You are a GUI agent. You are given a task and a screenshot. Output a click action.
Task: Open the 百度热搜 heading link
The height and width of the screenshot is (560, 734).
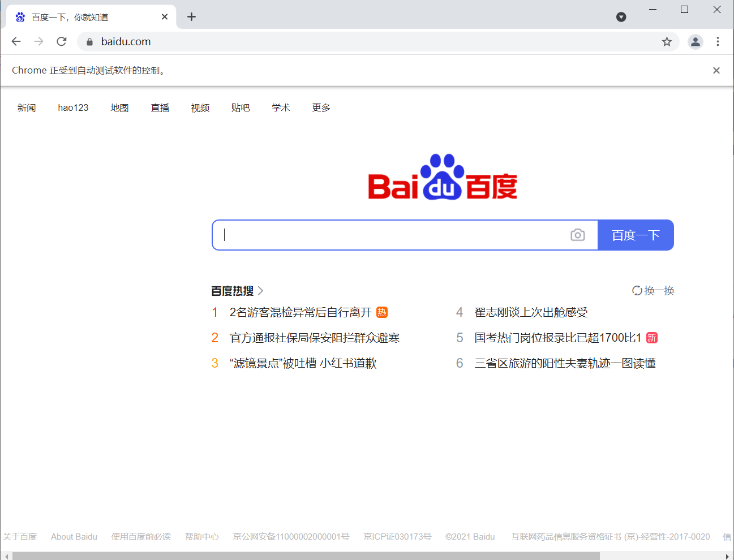click(x=233, y=291)
